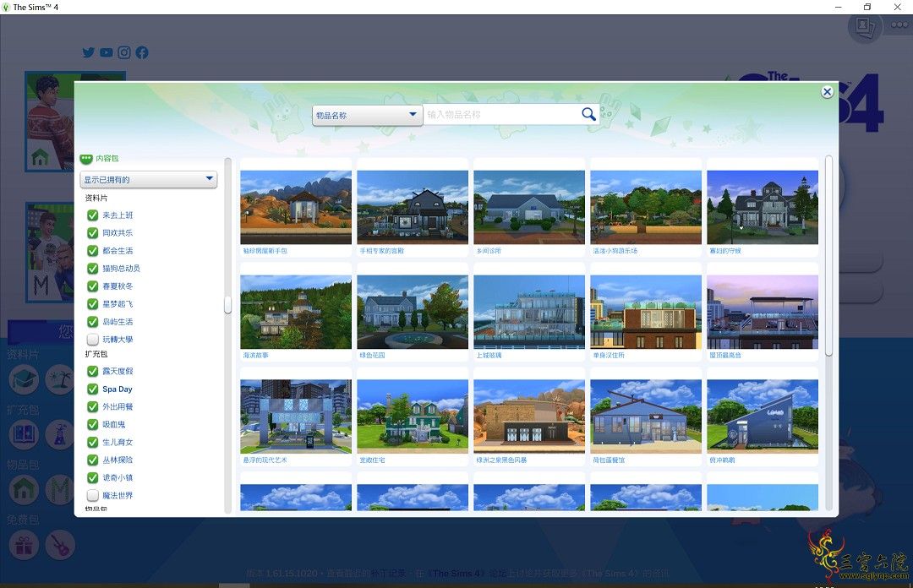913x588 pixels.
Task: Toggle the 生儿育女 checkbox
Action: tap(93, 443)
